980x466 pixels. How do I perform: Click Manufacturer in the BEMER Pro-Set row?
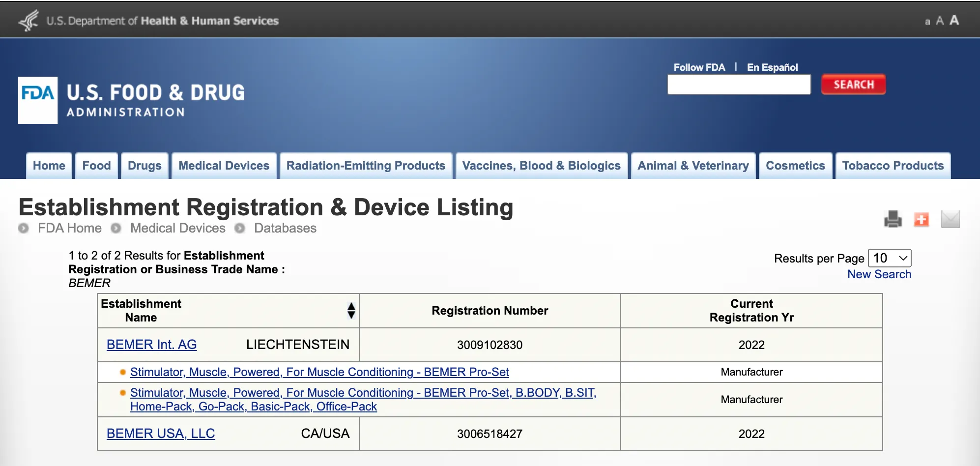tap(751, 372)
